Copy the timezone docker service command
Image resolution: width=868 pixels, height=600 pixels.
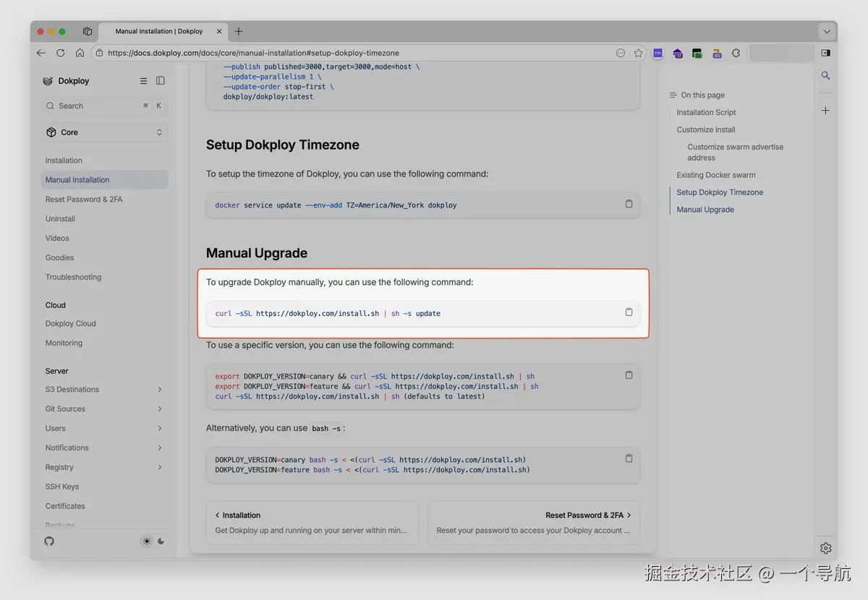pyautogui.click(x=629, y=204)
